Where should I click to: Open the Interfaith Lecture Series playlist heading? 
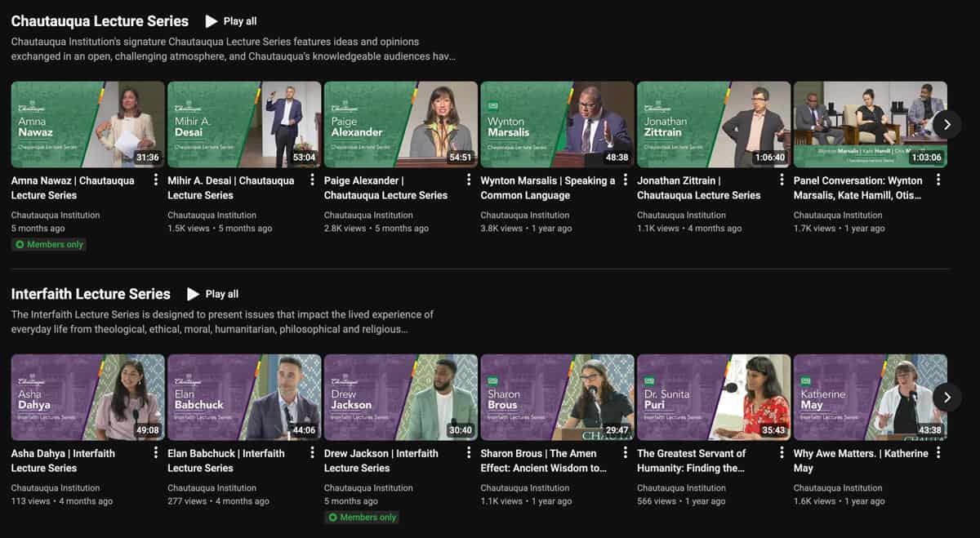(x=91, y=294)
